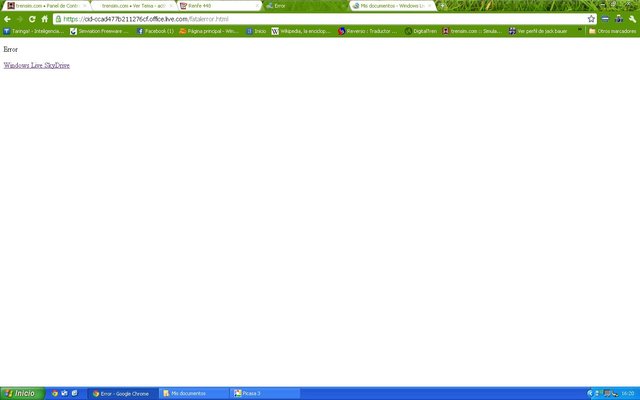Click the address bar URL field
The height and width of the screenshot is (400, 640).
pos(324,19)
